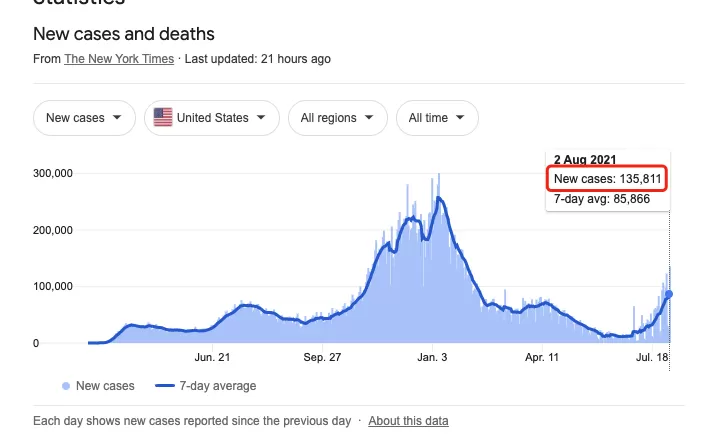The image size is (703, 444).
Task: Open the All time range dropdown
Action: pos(437,118)
